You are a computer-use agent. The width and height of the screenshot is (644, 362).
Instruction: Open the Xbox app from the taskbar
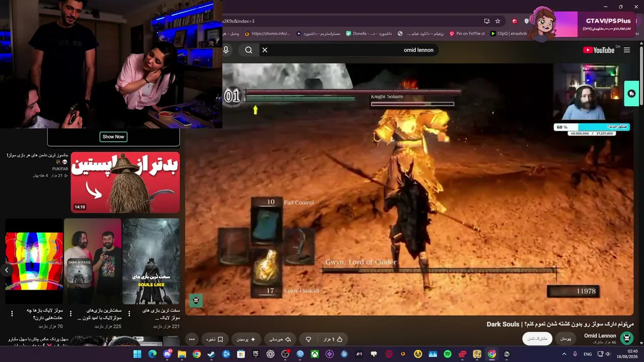pyautogui.click(x=314, y=354)
